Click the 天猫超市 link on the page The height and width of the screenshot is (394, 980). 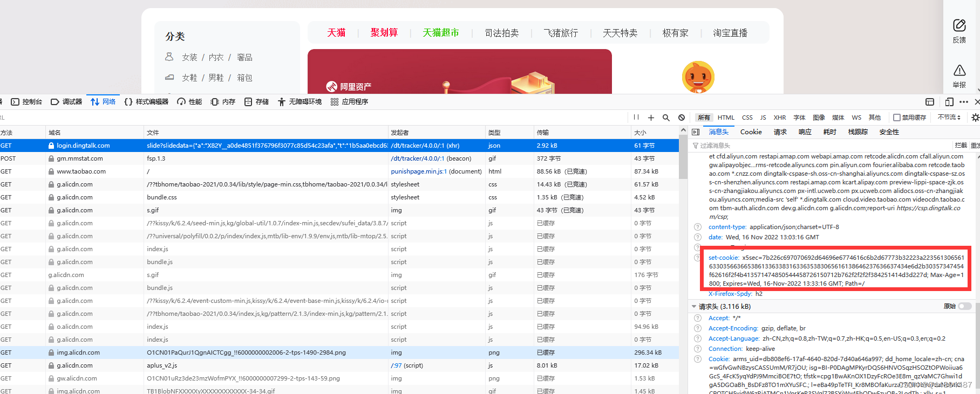click(x=440, y=33)
